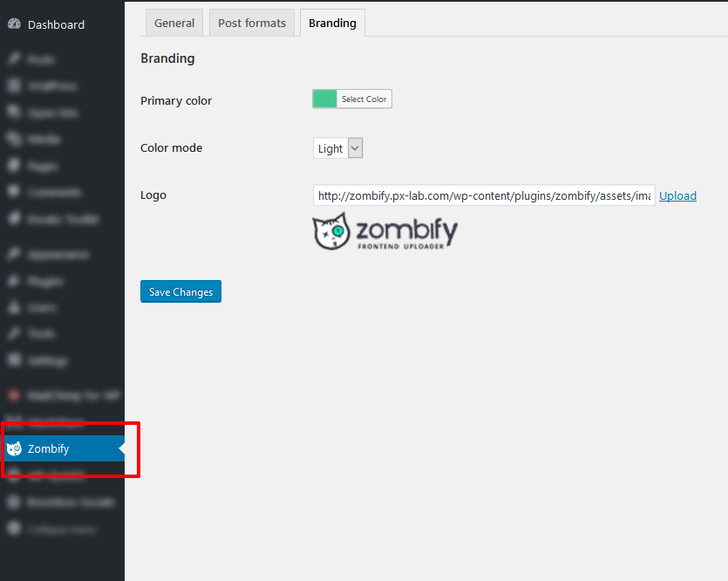Click the "Branding" section heading
The height and width of the screenshot is (581, 728).
coord(167,58)
